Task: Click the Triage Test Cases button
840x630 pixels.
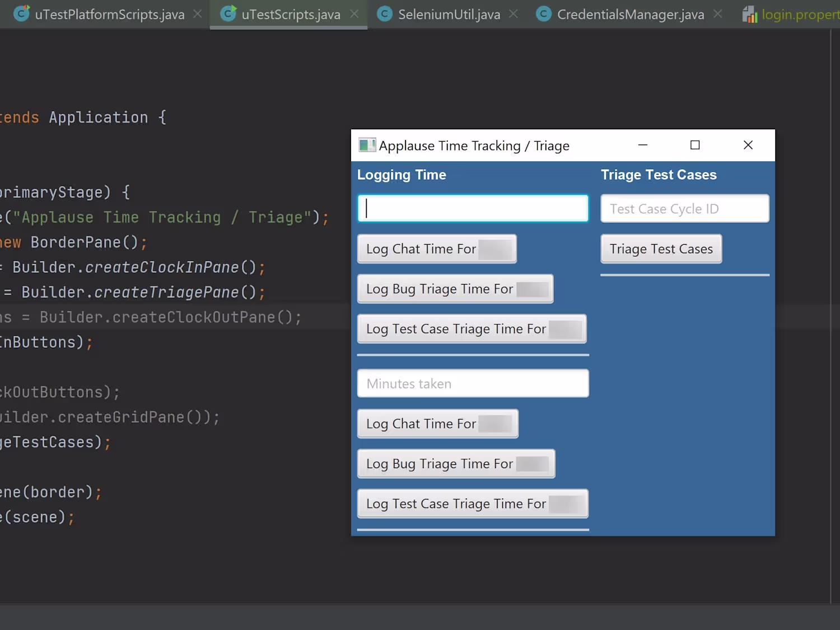Action: click(x=661, y=249)
